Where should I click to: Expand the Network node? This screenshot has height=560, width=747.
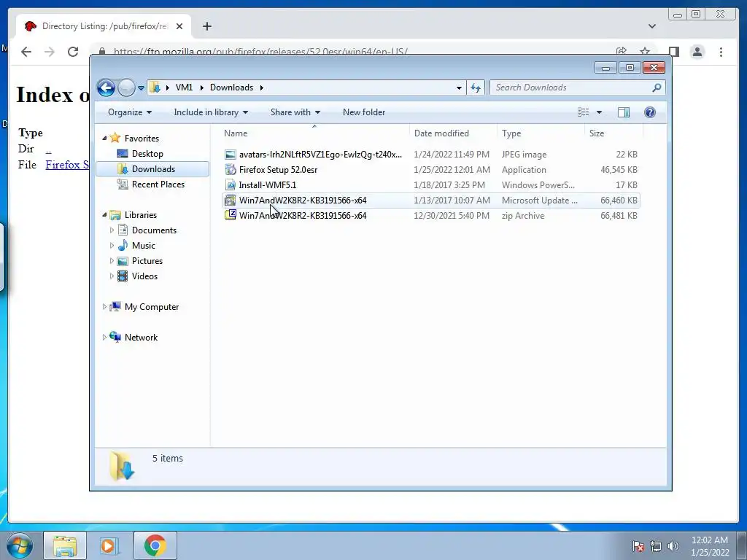tap(105, 337)
